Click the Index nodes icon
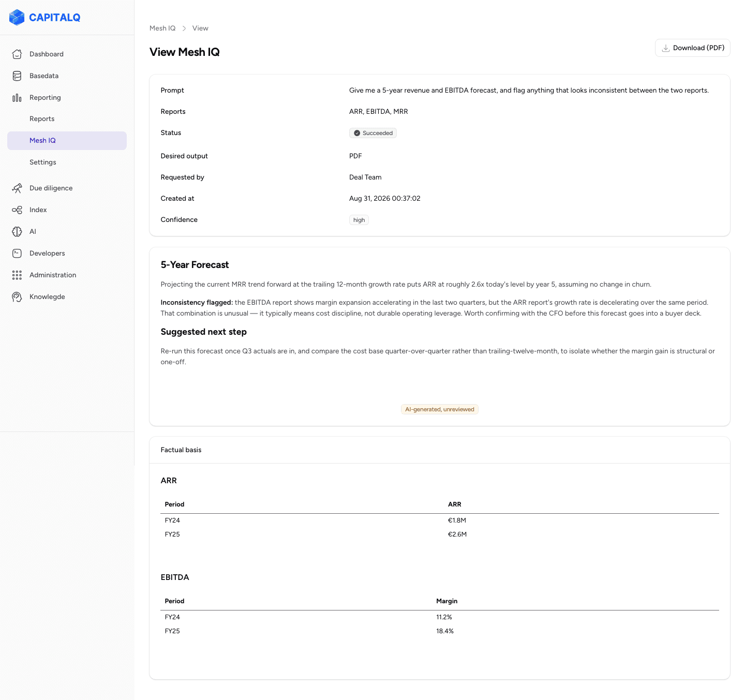745x700 pixels. click(x=17, y=210)
